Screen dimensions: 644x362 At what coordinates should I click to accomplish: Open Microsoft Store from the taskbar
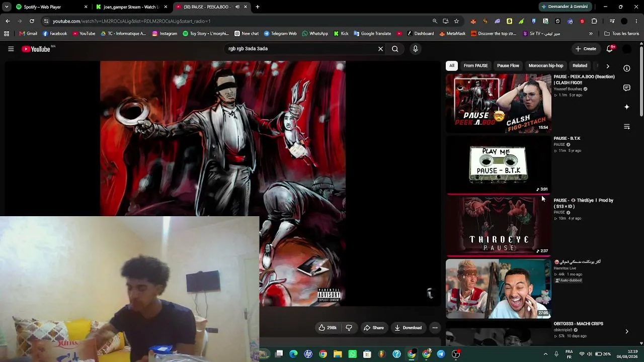tap(367, 354)
